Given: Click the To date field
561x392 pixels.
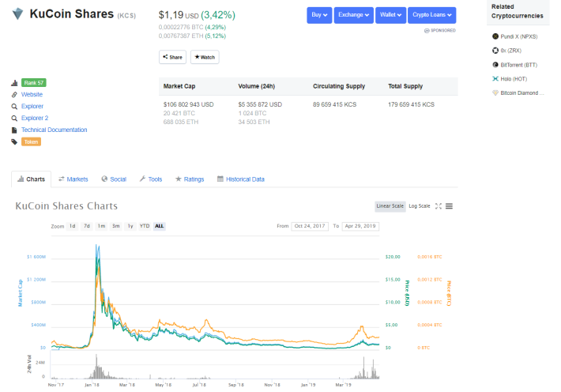Looking at the screenshot, I should 360,226.
